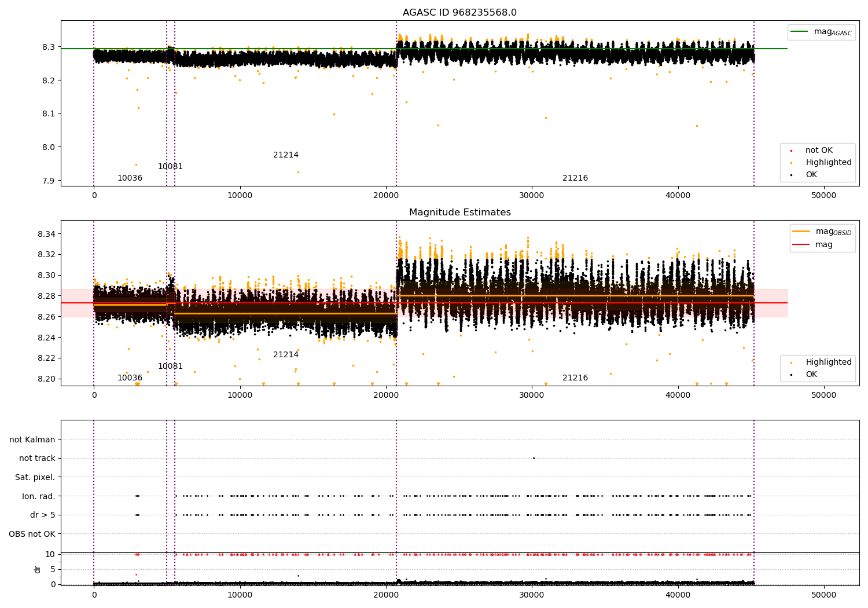Screen dimensions: 868x608
Task: Click the 8.34 y-tick of middle plot
Action: (x=46, y=234)
